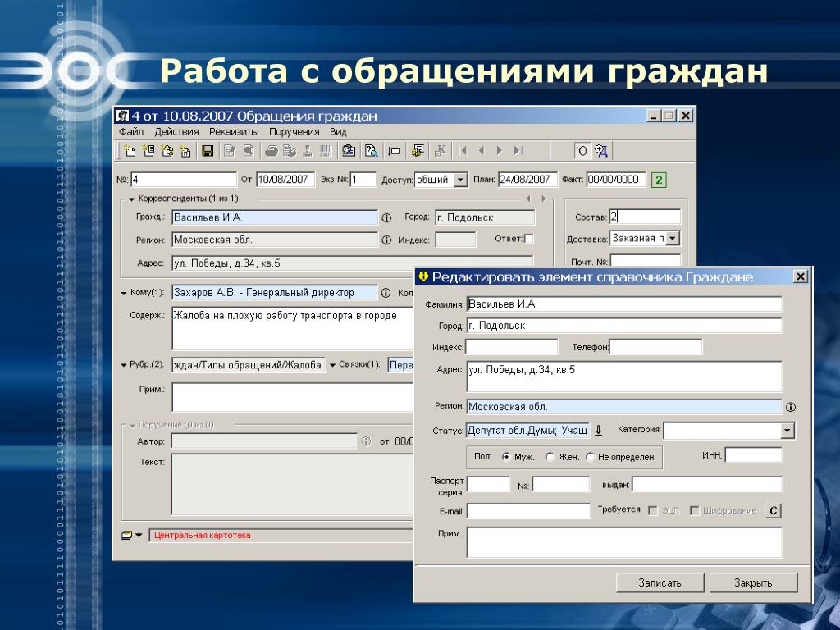This screenshot has height=630, width=840.
Task: Click the previous correspondent arrow in the Корреспонденты header
Action: tap(527, 199)
